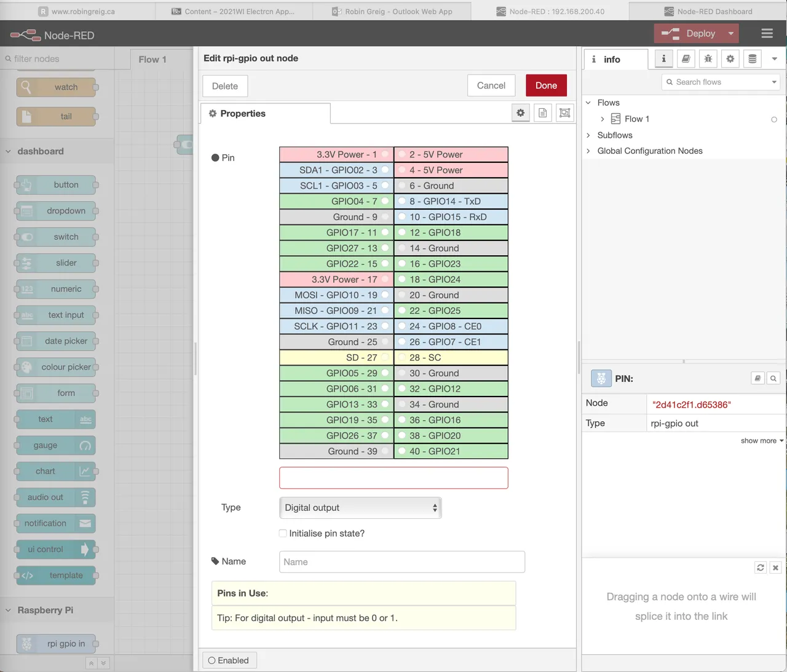Select the tail node in palette

(56, 116)
